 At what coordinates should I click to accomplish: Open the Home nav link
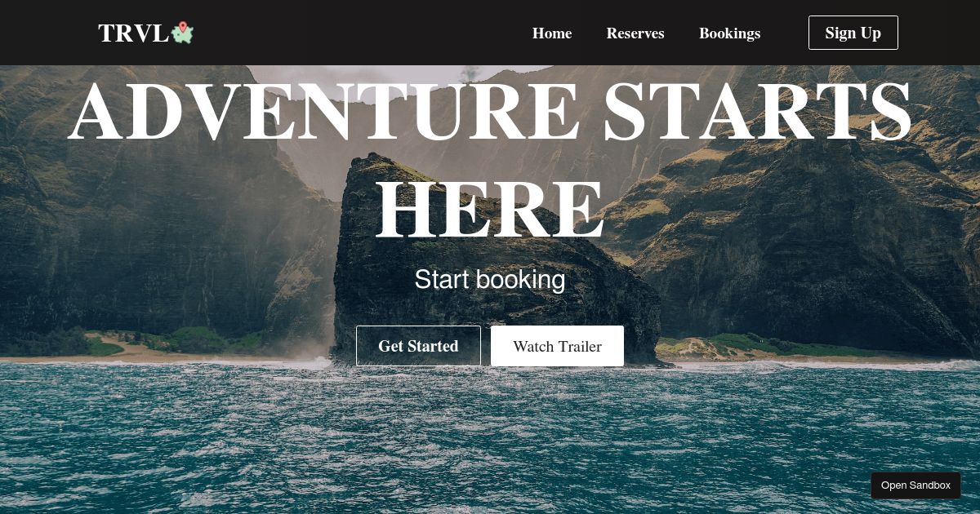(x=552, y=33)
